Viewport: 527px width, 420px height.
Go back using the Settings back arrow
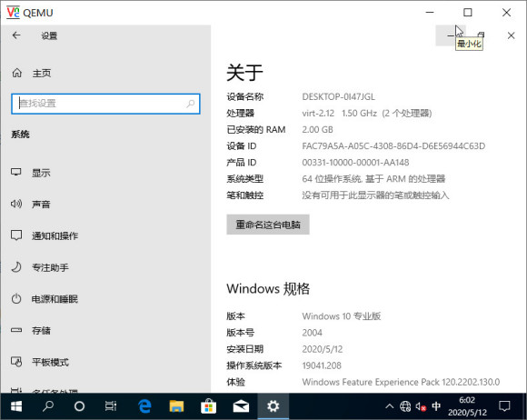pos(16,35)
